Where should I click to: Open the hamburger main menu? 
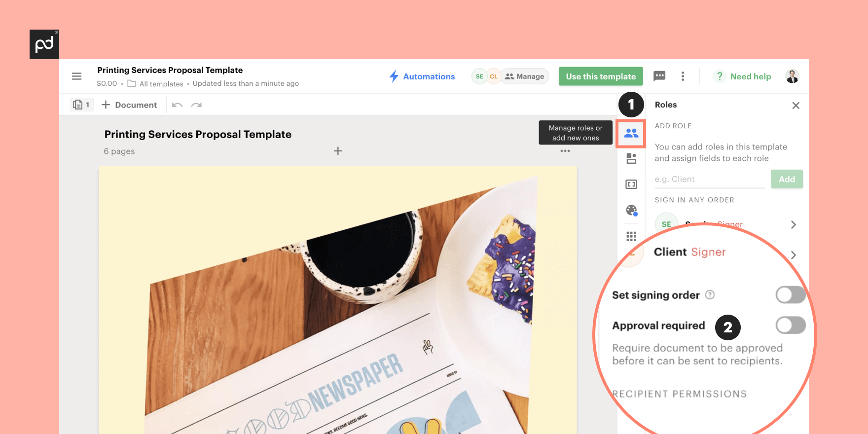(x=76, y=76)
